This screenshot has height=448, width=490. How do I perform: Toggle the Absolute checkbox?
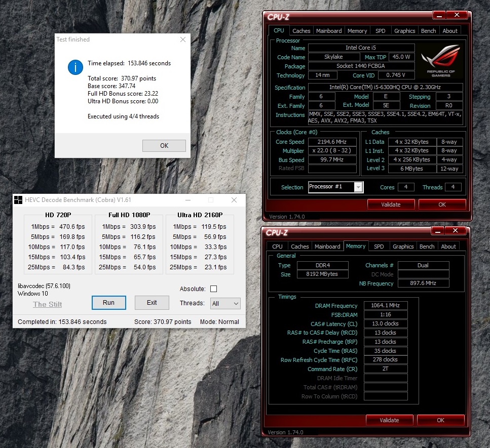pyautogui.click(x=214, y=289)
